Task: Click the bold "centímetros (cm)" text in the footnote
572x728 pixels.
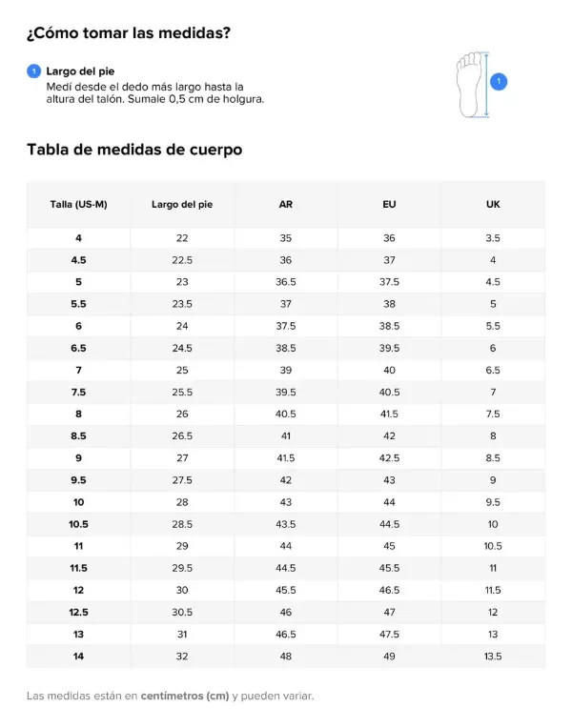Action: pyautogui.click(x=184, y=696)
